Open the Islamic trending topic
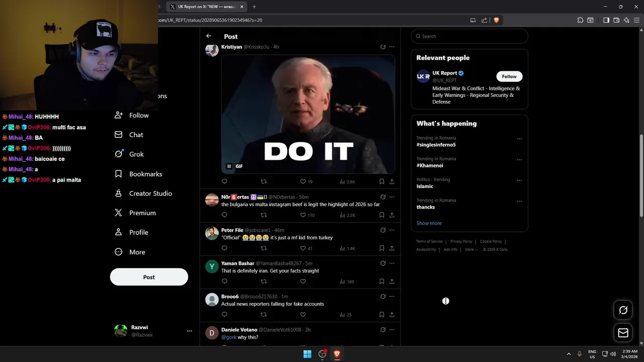644x362 pixels. [425, 187]
